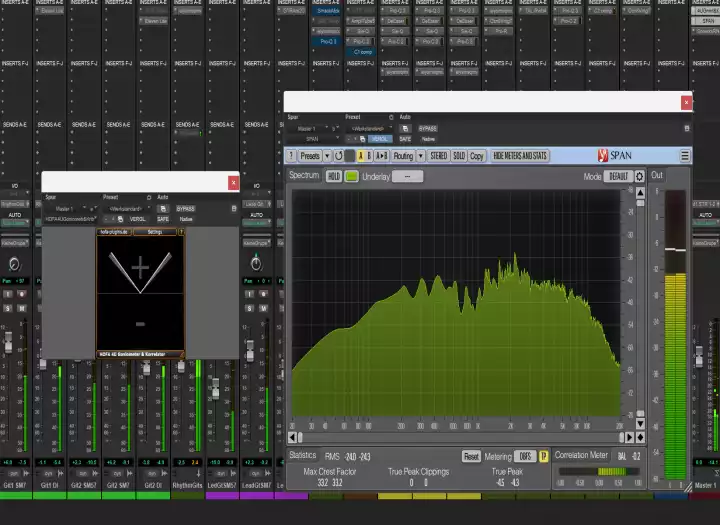Toggle the SOLO button in SPAN

pyautogui.click(x=459, y=156)
